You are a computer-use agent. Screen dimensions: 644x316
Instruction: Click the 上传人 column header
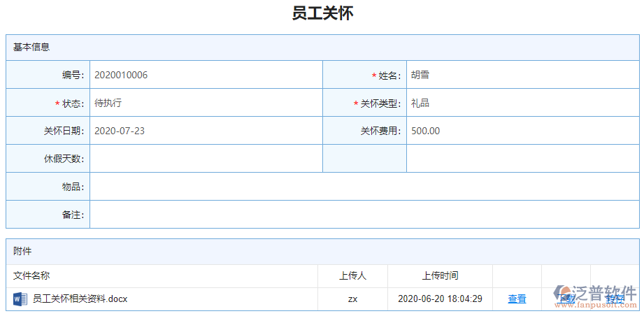[x=352, y=276]
